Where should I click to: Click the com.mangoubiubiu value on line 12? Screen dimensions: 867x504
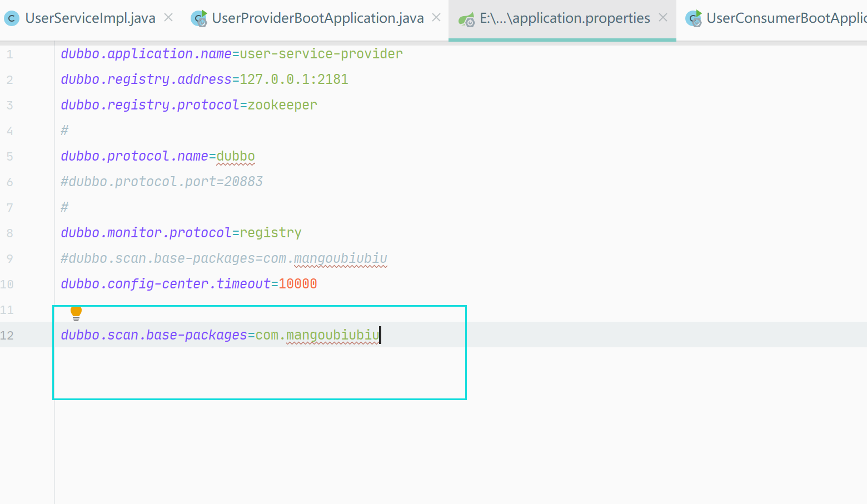tap(317, 335)
